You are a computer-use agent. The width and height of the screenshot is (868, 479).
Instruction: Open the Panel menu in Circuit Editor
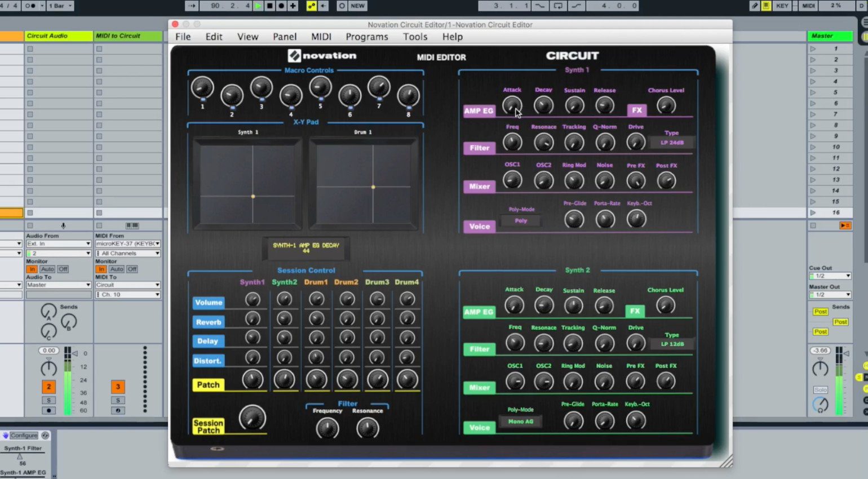285,37
